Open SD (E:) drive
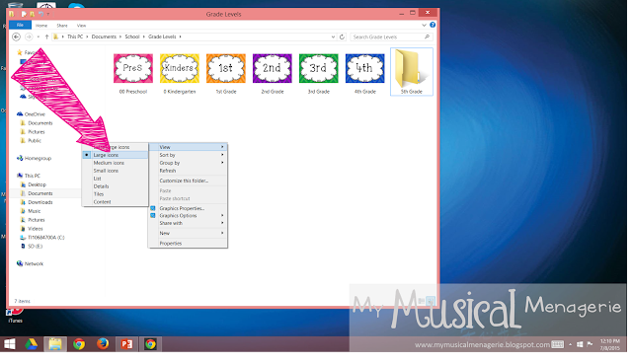This screenshot has width=632, height=364. point(32,246)
